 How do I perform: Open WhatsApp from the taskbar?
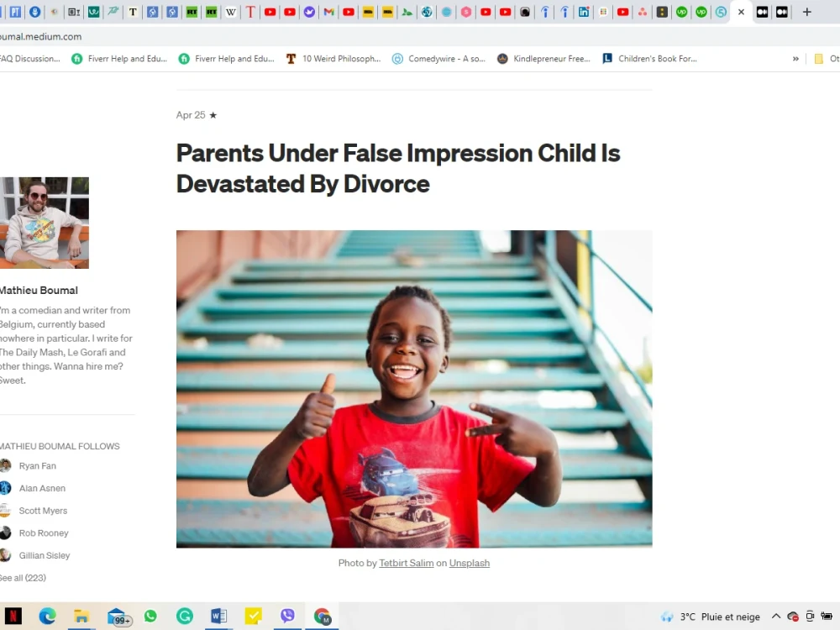point(150,616)
